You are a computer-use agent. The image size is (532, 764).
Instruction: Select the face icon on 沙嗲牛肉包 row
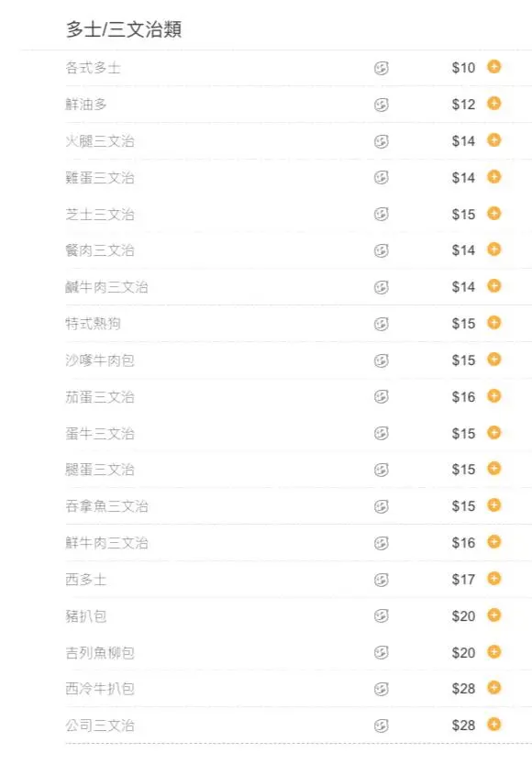[382, 360]
